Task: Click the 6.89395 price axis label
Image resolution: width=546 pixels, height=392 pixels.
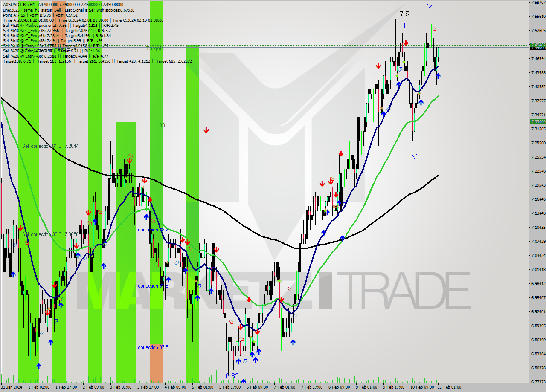Action: (537, 326)
